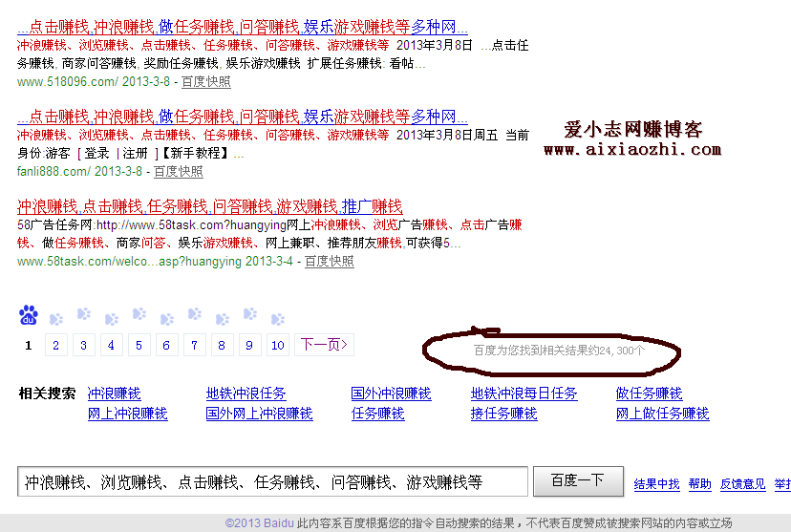Click the blue Baidu paw logo icon

tap(29, 315)
